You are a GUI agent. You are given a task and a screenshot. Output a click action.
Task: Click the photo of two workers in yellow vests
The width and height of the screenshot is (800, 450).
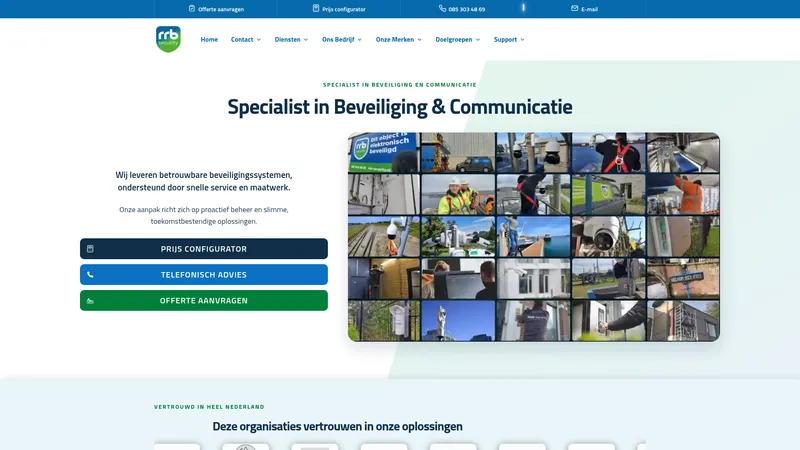458,194
